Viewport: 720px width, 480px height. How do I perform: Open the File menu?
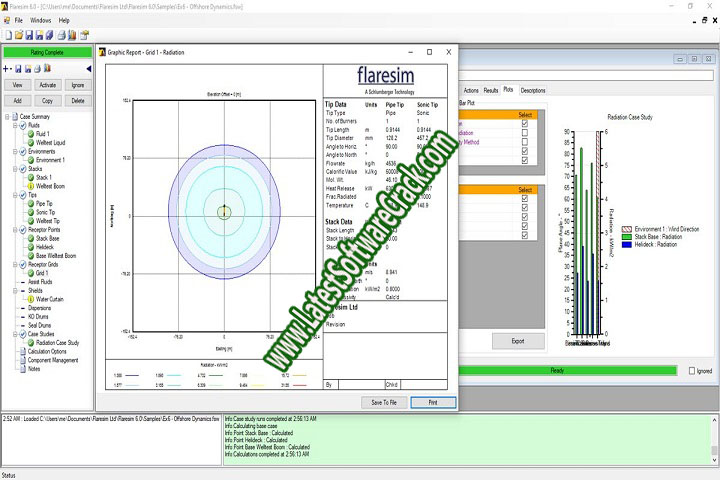click(18, 21)
